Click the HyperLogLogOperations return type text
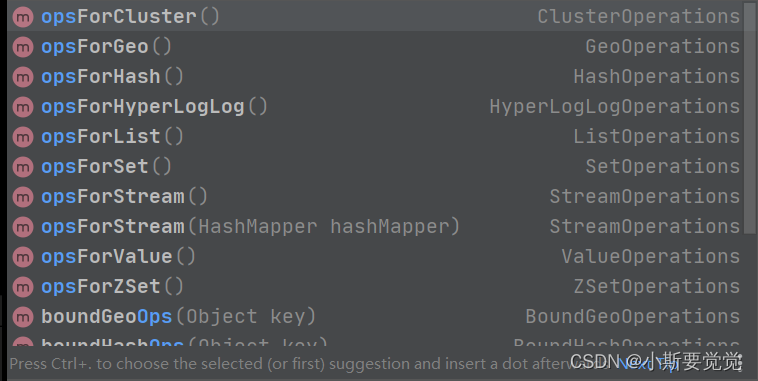Screen dimensions: 758x381 click(614, 107)
